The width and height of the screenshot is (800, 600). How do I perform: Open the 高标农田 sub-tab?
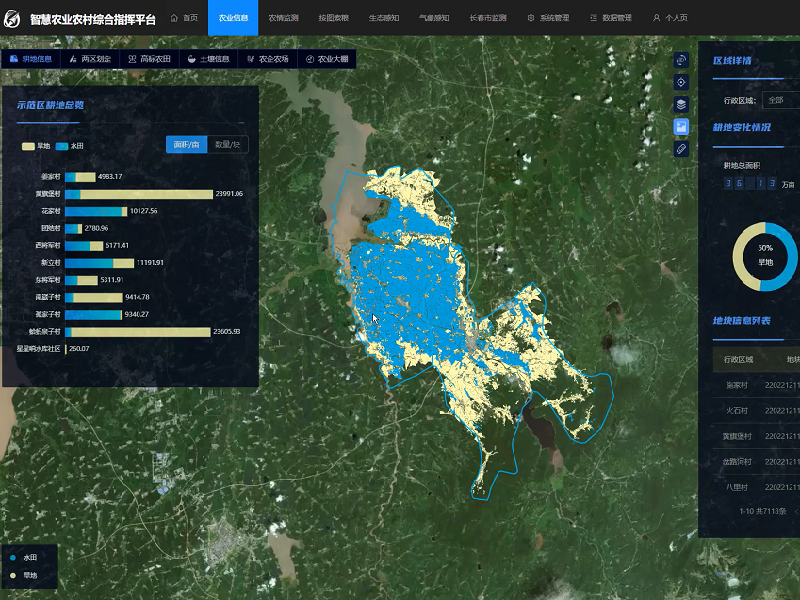tap(149, 59)
